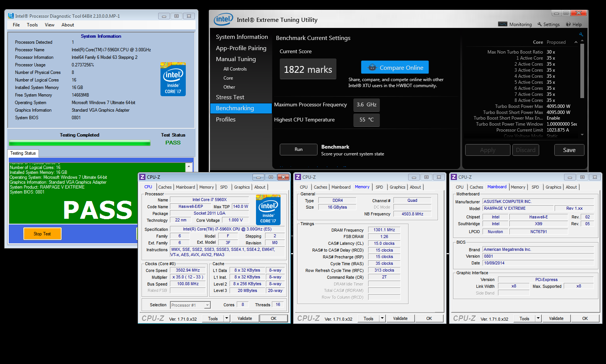Click the Z icon of the CPU-Z CPU window
The height and width of the screenshot is (364, 606).
point(142,177)
